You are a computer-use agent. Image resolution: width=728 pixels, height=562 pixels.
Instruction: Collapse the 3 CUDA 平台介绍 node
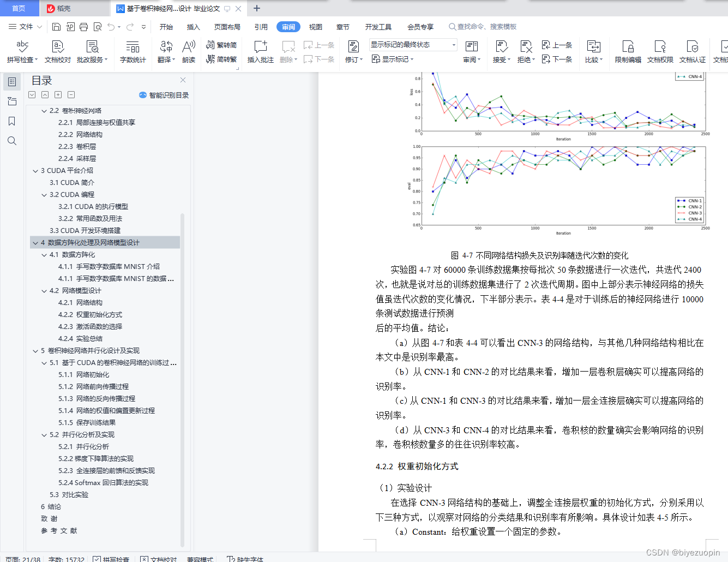(35, 171)
